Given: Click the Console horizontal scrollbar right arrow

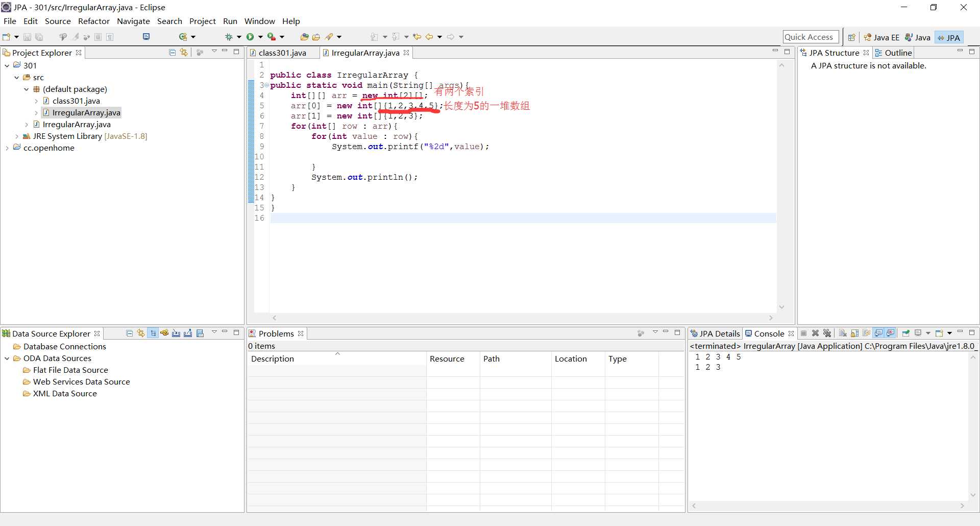Looking at the screenshot, I should (962, 506).
